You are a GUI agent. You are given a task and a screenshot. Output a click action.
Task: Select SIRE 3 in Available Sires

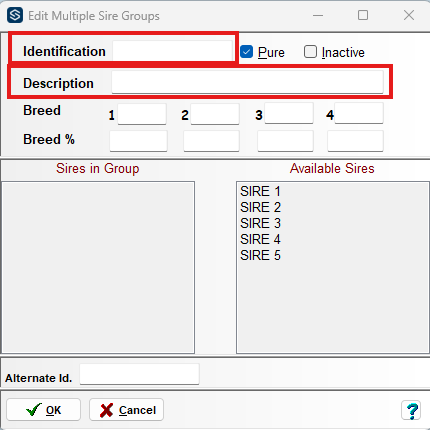pyautogui.click(x=261, y=223)
